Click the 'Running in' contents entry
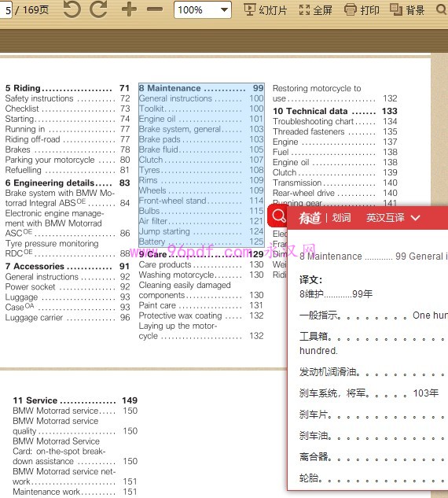 (x=68, y=129)
